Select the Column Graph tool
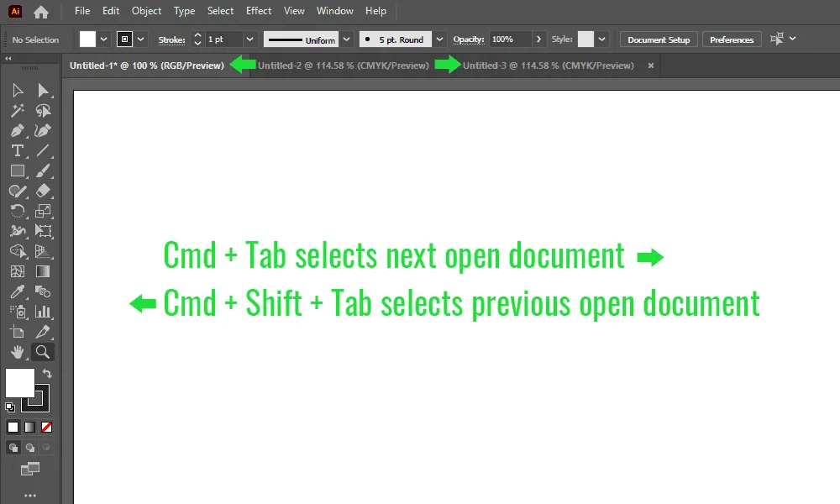The width and height of the screenshot is (840, 504). click(x=43, y=312)
